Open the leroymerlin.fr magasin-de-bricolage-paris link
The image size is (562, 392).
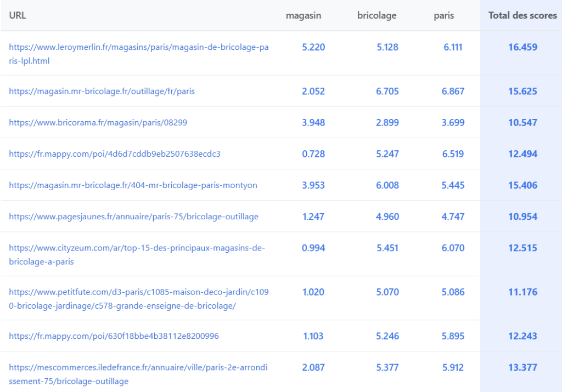pyautogui.click(x=139, y=54)
